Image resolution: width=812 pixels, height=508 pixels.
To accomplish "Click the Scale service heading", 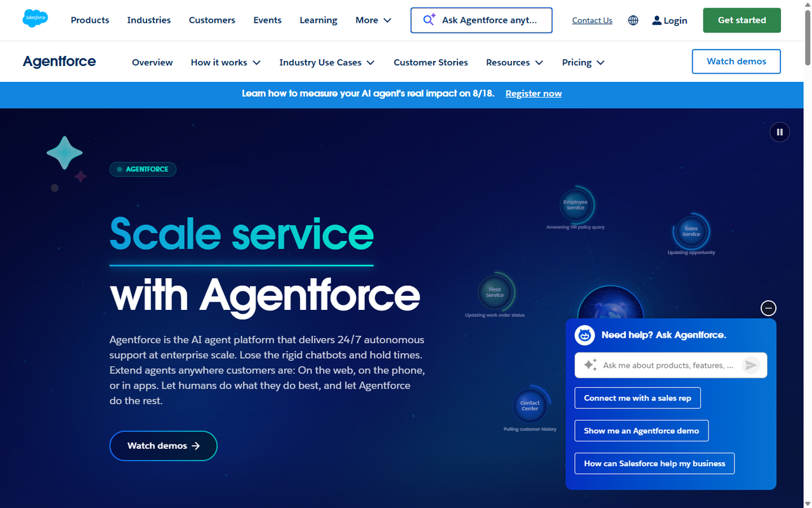I will pos(242,234).
